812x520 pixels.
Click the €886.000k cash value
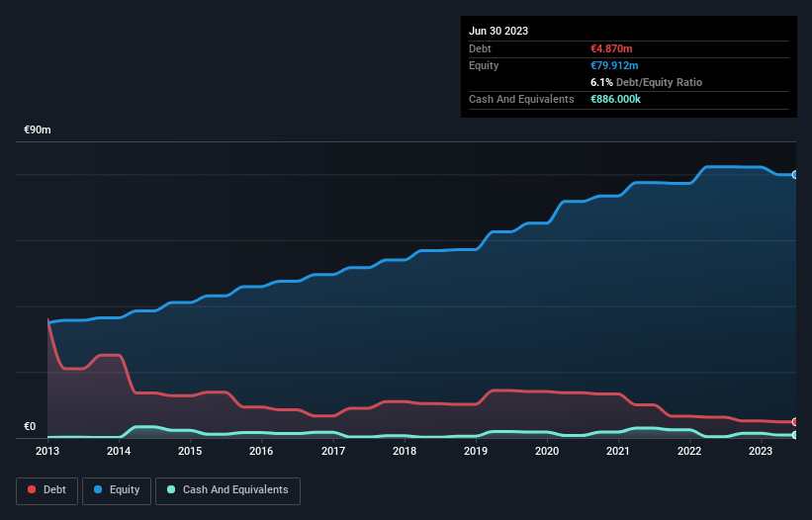615,99
